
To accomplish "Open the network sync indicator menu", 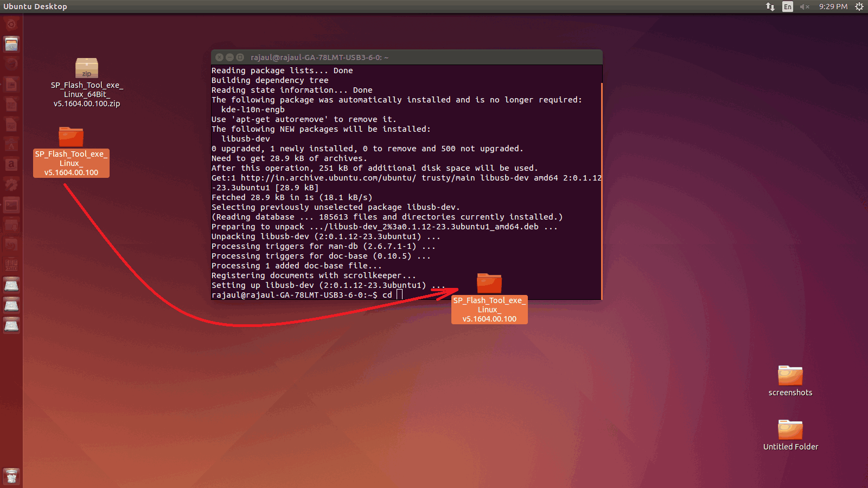I will (770, 7).
